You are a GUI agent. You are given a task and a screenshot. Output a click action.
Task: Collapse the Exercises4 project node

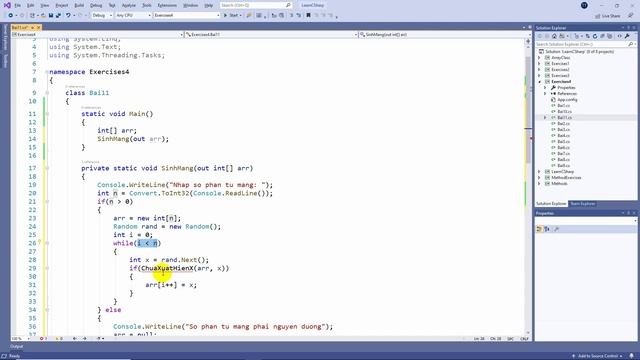tap(539, 82)
